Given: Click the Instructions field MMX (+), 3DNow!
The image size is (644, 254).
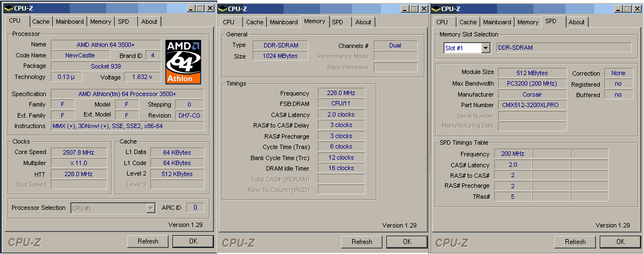Looking at the screenshot, I should coord(127,126).
